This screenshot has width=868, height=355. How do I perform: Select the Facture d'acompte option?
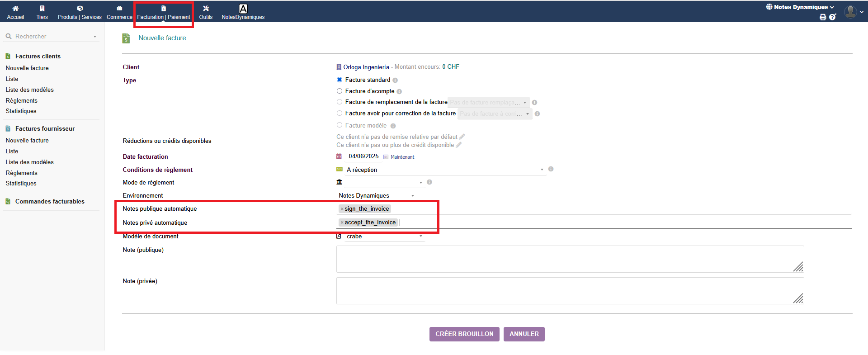(x=340, y=91)
